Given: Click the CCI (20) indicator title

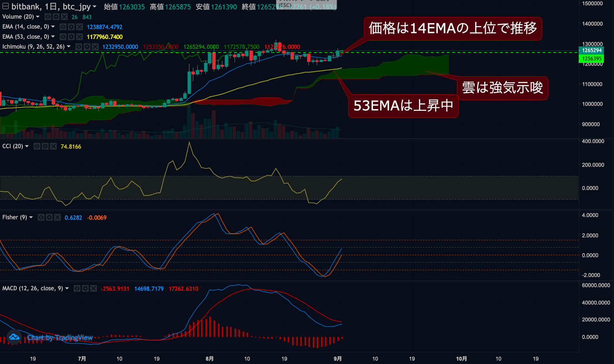Looking at the screenshot, I should (12, 147).
